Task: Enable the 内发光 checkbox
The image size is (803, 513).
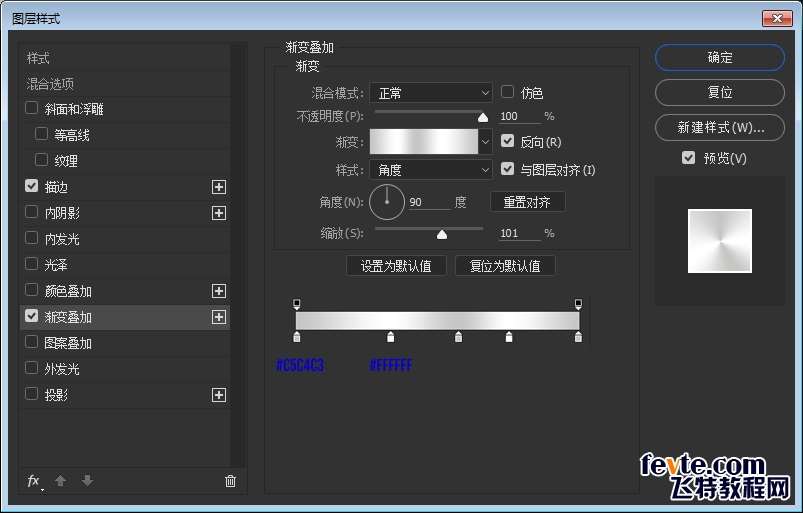Action: click(31, 238)
